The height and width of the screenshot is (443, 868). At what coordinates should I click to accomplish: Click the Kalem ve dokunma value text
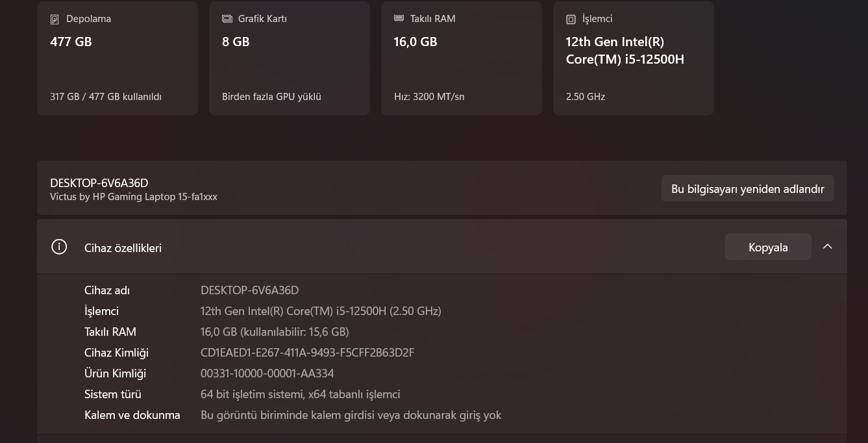[x=351, y=415]
